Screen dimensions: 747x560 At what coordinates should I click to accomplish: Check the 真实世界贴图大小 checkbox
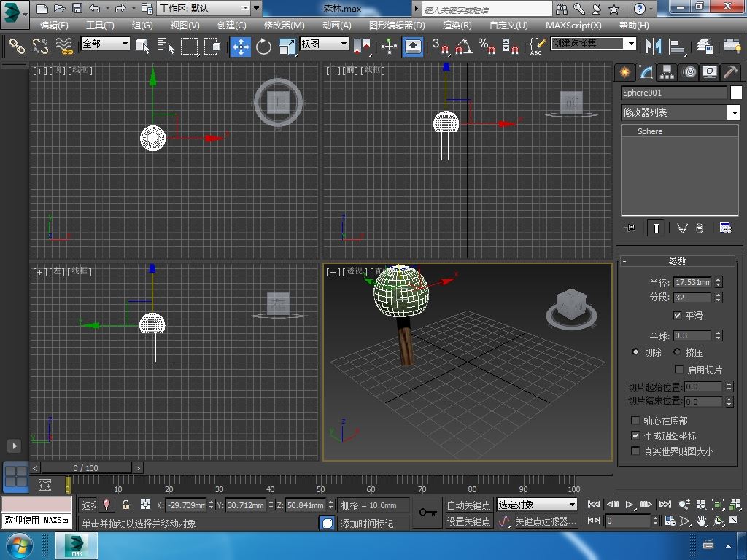click(635, 451)
